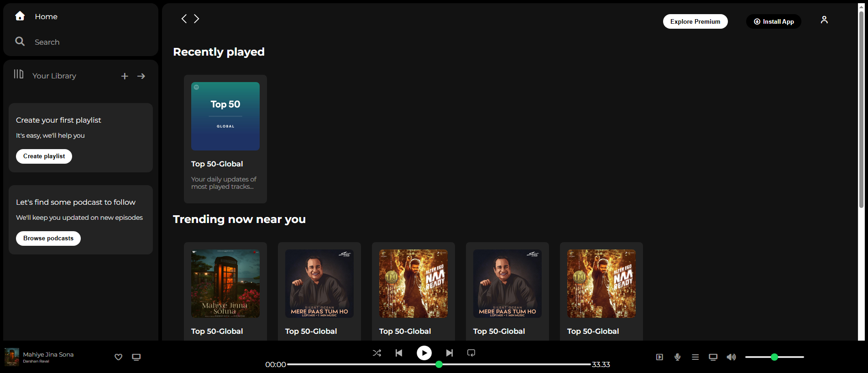Click 'Your daily updates of most played tracks...'

pyautogui.click(x=224, y=183)
